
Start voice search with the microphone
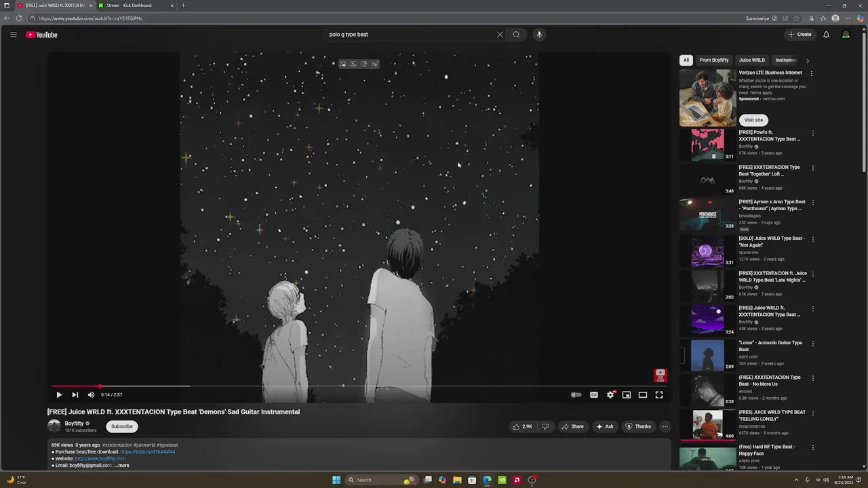click(x=539, y=35)
